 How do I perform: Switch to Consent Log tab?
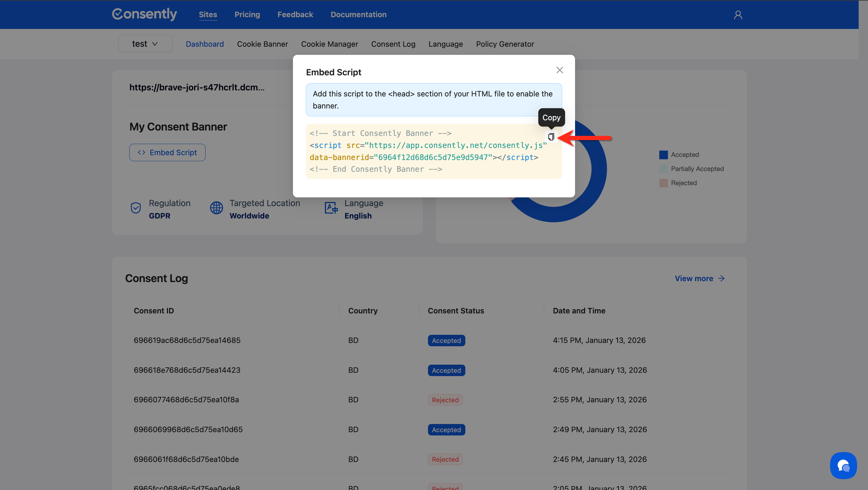coord(393,44)
